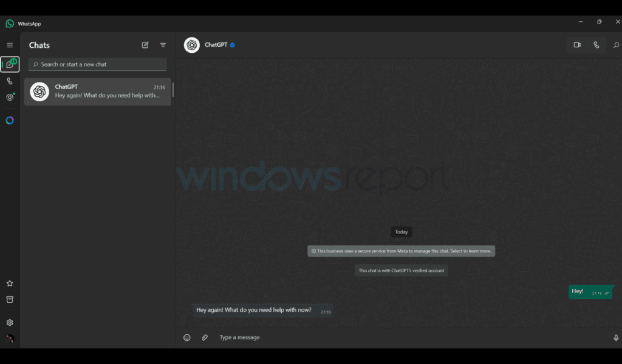Select the Meta secure service notice

pyautogui.click(x=401, y=251)
